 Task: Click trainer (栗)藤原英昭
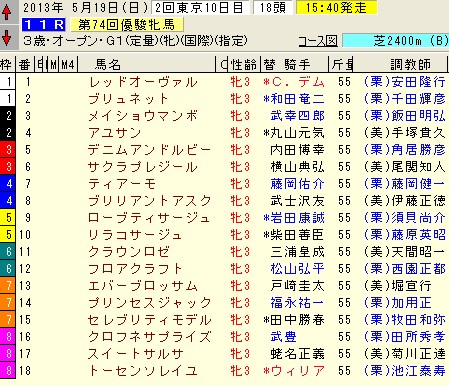(405, 235)
